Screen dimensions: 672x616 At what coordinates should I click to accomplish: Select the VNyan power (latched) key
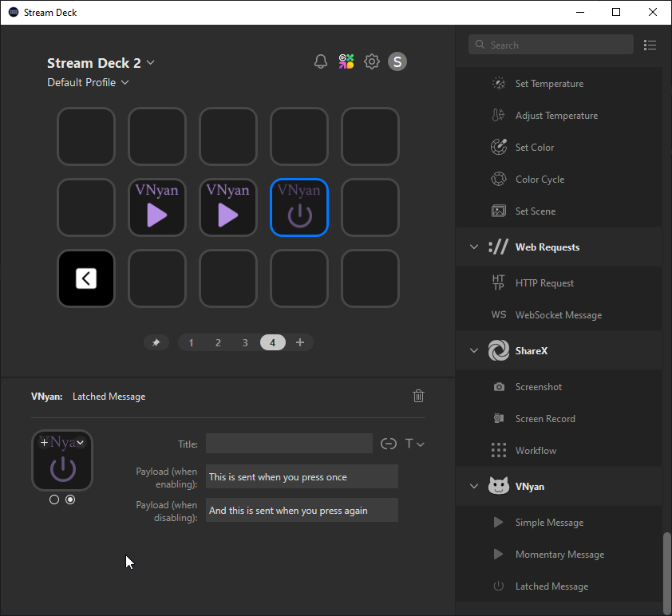point(299,207)
